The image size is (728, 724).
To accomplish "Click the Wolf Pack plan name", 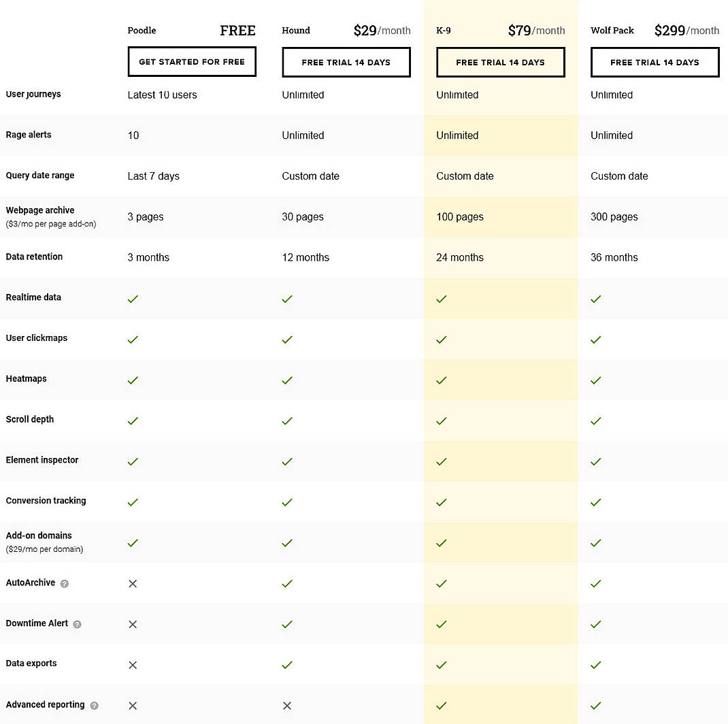I will [612, 31].
